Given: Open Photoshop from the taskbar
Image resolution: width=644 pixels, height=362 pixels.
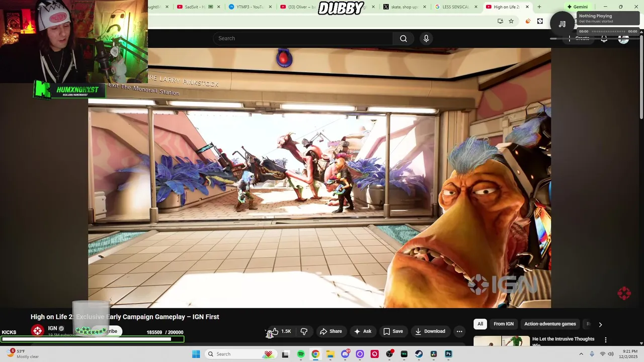Looking at the screenshot, I should coord(448,354).
